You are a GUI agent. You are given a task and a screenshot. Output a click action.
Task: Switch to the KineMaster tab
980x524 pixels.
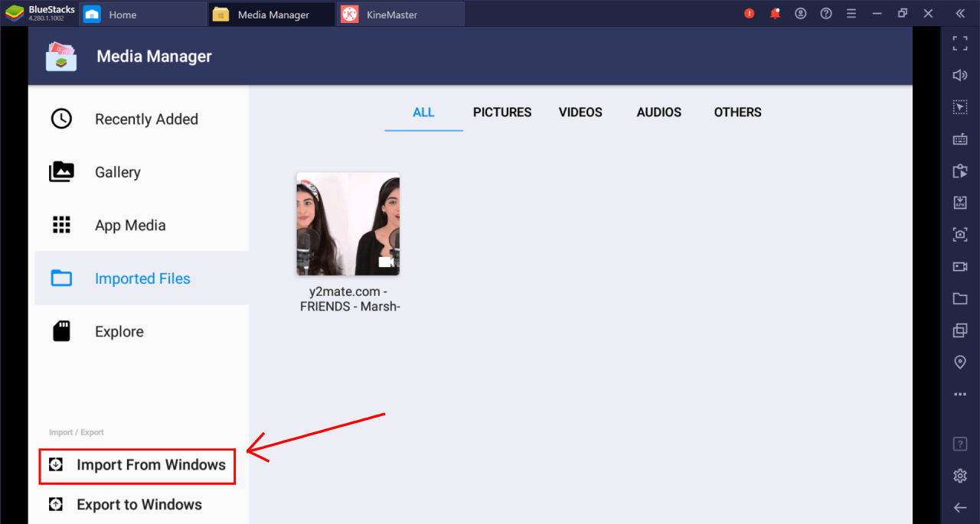point(400,14)
